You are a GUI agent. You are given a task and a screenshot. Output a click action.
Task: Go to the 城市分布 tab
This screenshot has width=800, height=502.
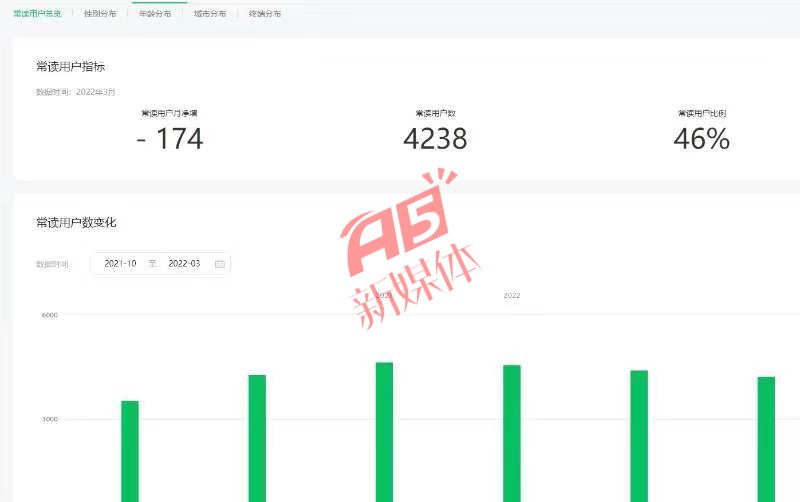point(210,13)
